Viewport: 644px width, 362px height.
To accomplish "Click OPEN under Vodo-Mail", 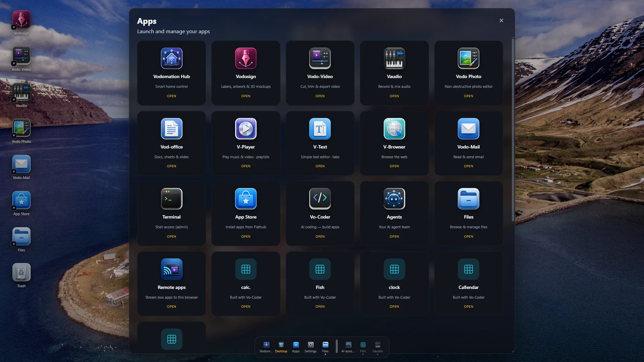I will click(x=469, y=166).
